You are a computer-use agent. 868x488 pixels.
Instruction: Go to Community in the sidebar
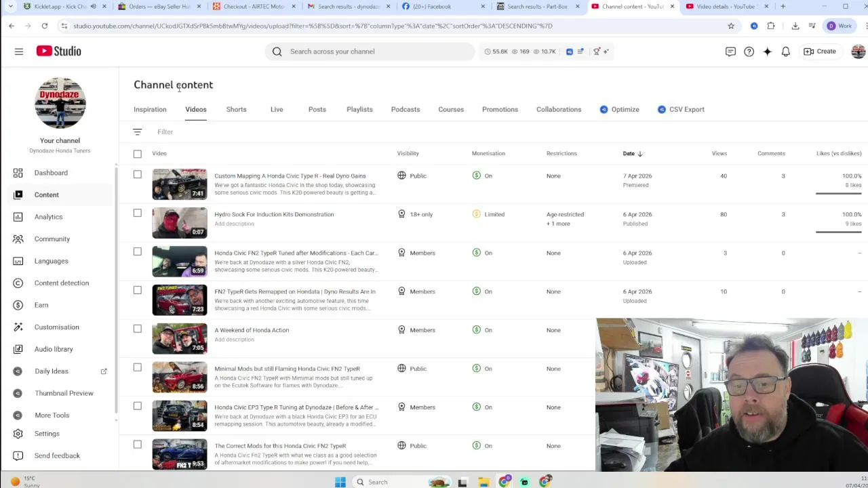52,239
